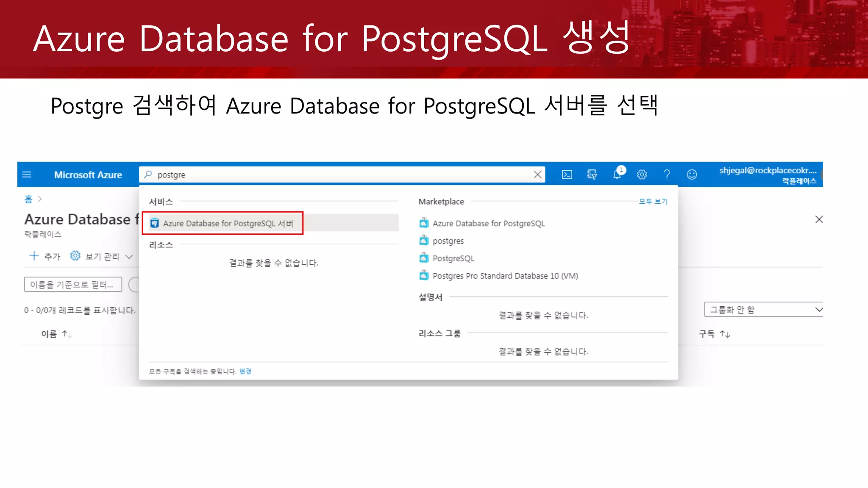Open Marketplace item Azure Database for PostgreSQL
Screen dimensions: 868x488
pos(489,223)
